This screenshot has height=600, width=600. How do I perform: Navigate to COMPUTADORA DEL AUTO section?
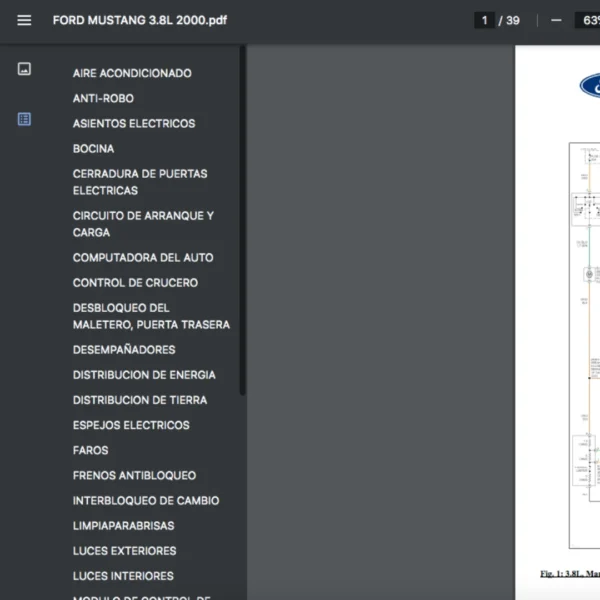pos(143,257)
